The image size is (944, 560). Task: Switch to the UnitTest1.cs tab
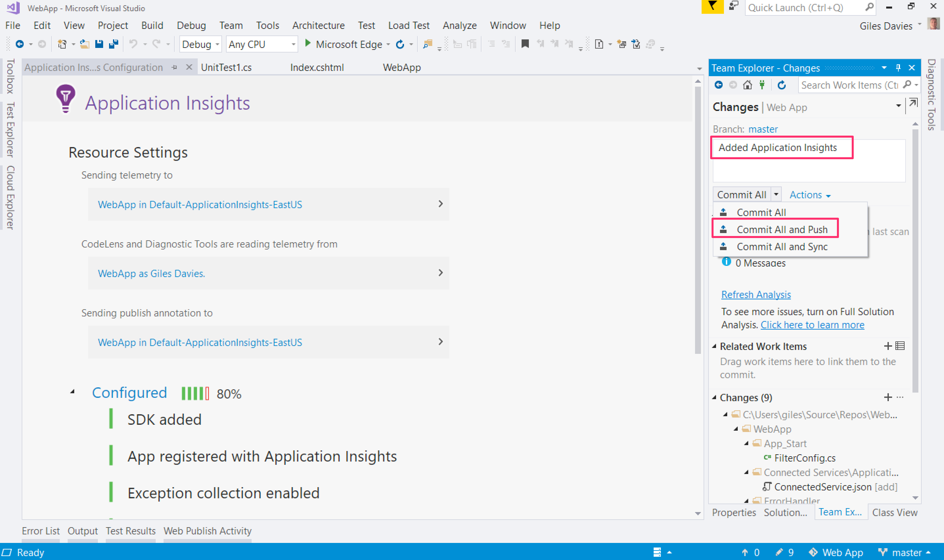(x=226, y=68)
